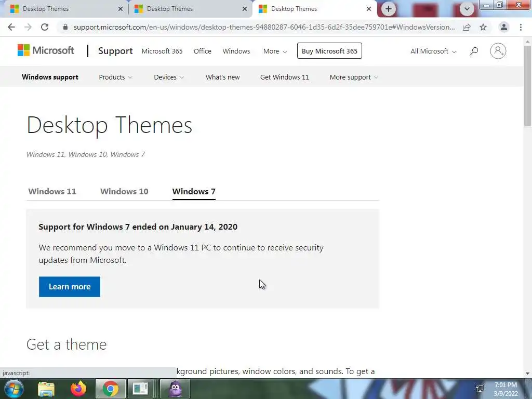
Task: Click the Desktop Themes heading
Action: [109, 125]
